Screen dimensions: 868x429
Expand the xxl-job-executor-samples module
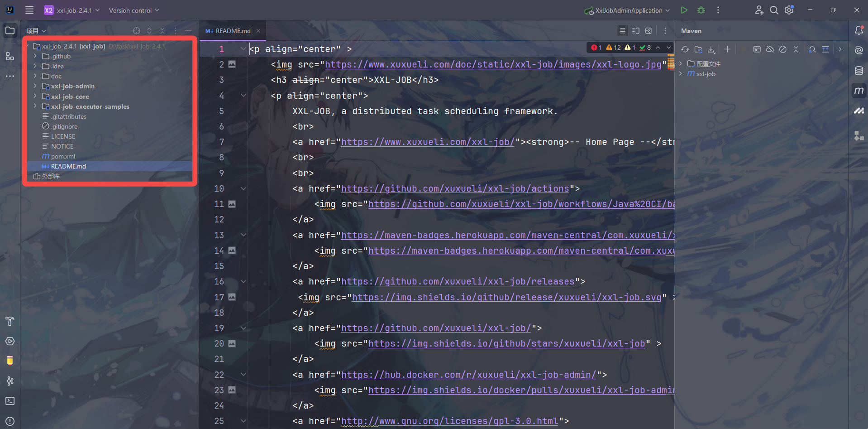(35, 106)
